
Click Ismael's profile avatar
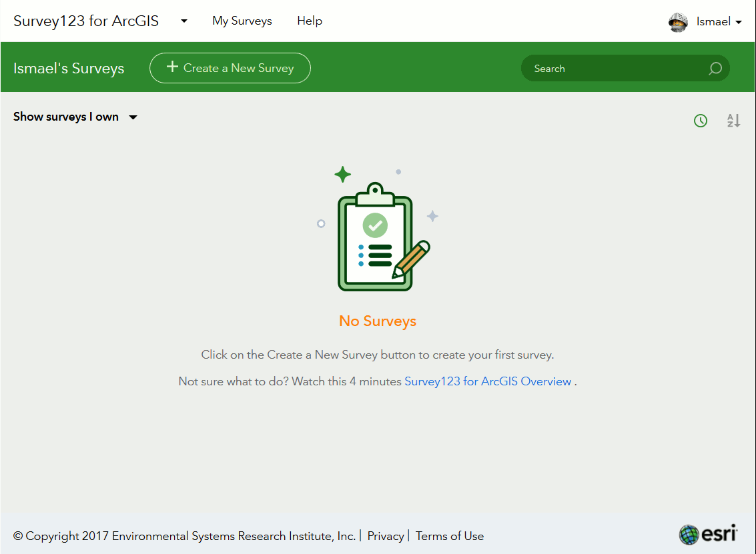click(x=678, y=22)
